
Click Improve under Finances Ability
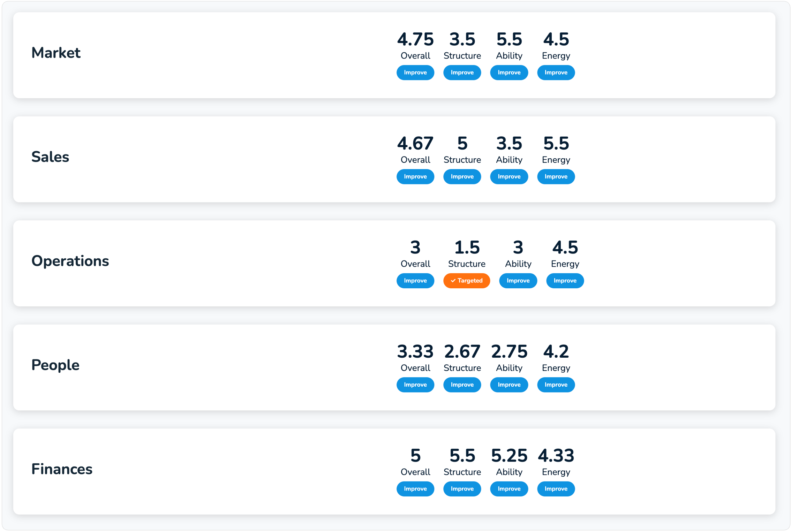tap(509, 488)
